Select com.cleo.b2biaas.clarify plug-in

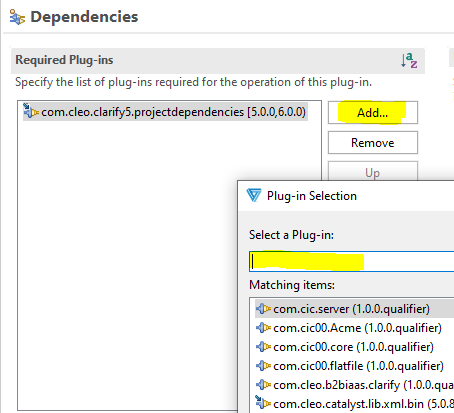coord(355,385)
